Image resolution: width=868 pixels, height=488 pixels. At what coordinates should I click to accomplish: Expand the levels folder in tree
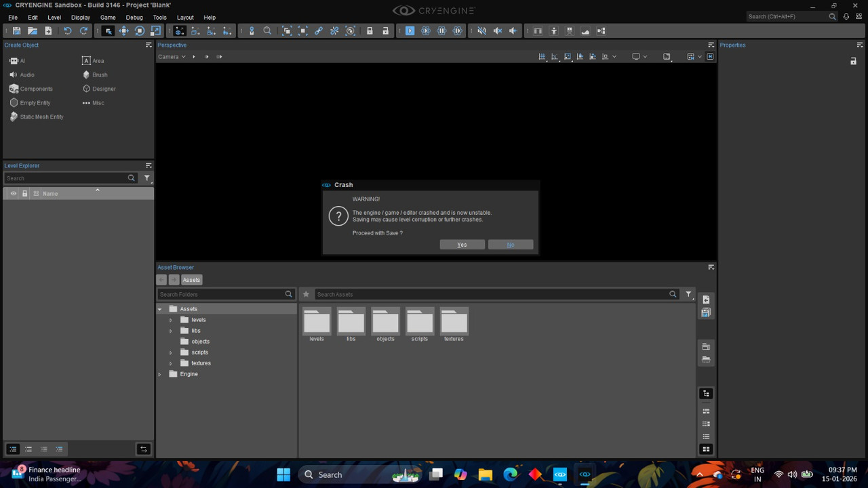171,320
